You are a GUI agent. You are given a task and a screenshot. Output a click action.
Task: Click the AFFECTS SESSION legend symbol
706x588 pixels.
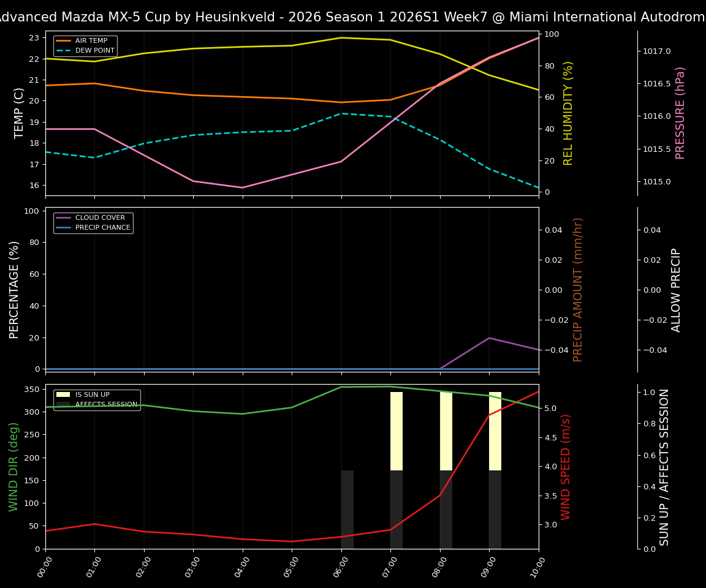click(x=63, y=405)
